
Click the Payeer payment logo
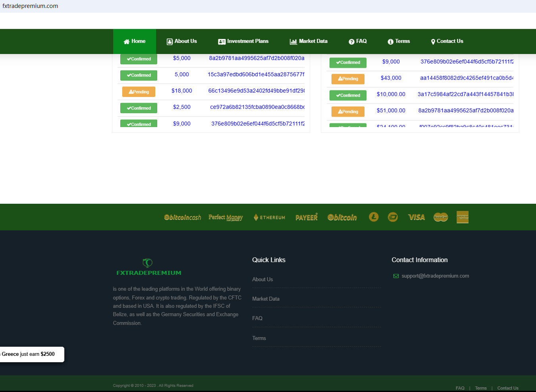(x=307, y=217)
